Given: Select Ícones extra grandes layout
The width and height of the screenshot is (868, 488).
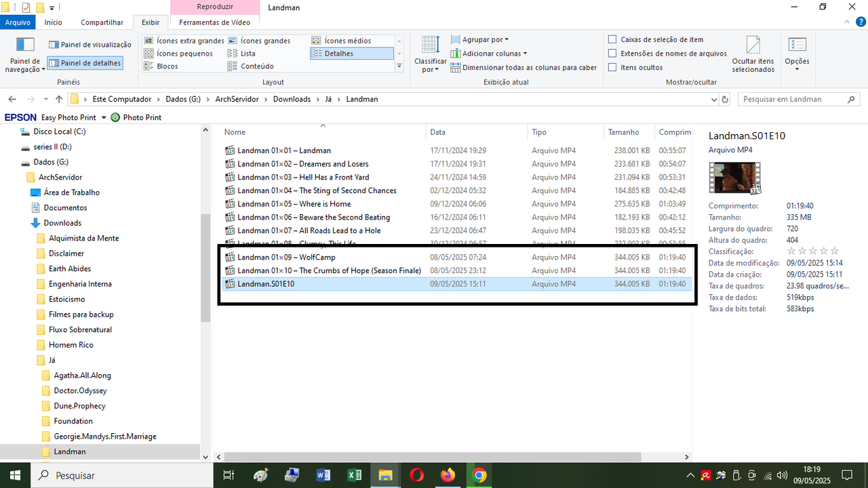Looking at the screenshot, I should 184,41.
